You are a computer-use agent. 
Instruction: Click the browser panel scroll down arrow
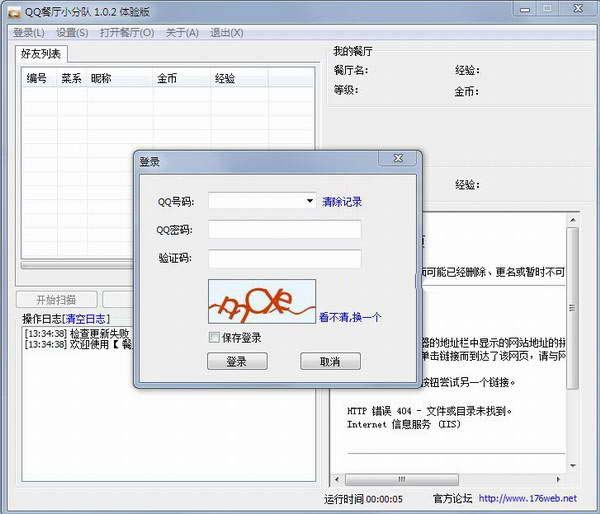click(572, 465)
